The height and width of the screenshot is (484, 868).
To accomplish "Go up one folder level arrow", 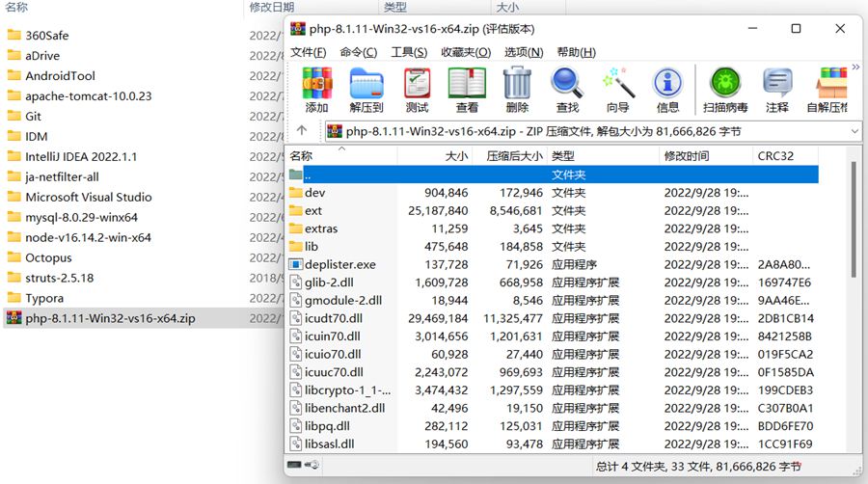I will pyautogui.click(x=302, y=131).
